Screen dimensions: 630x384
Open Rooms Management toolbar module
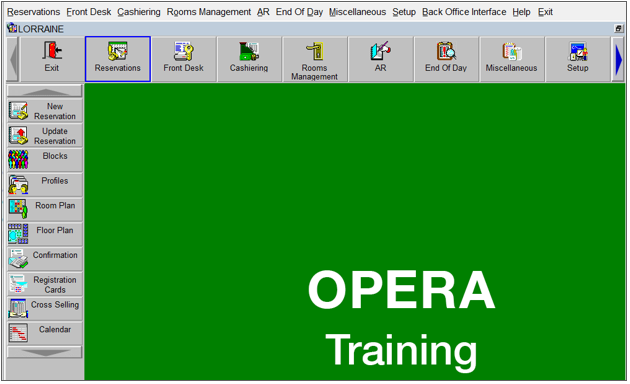click(x=315, y=59)
